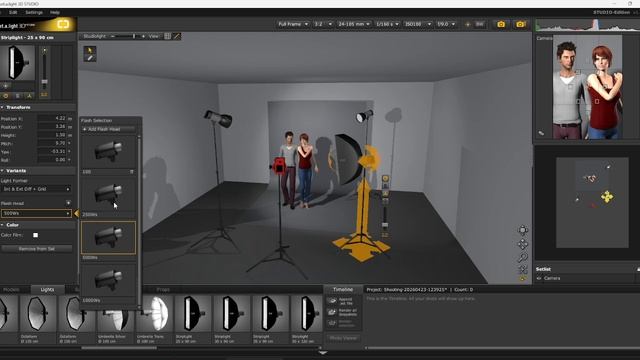Adjust the Studiolight brightness slider

(133, 36)
